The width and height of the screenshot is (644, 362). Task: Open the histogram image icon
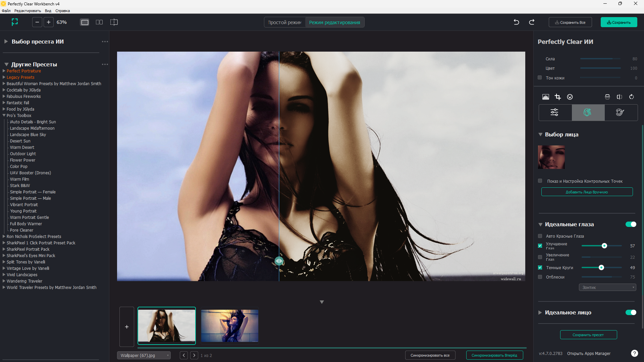(546, 97)
